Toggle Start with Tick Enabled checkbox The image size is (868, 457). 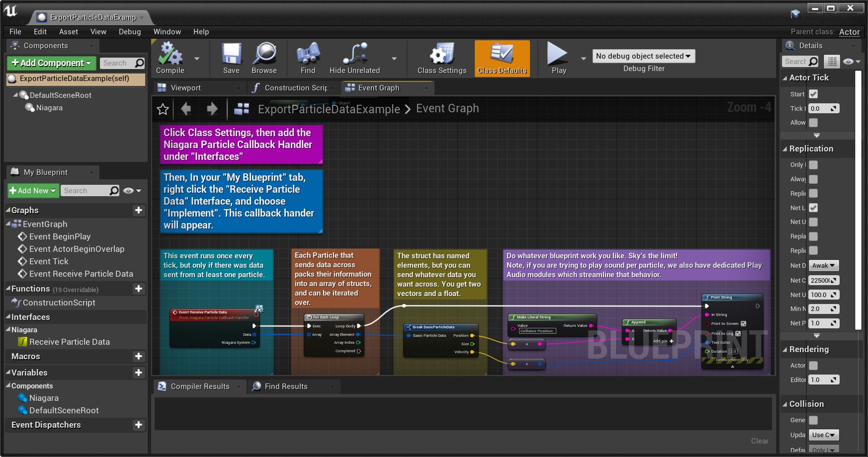(x=813, y=94)
